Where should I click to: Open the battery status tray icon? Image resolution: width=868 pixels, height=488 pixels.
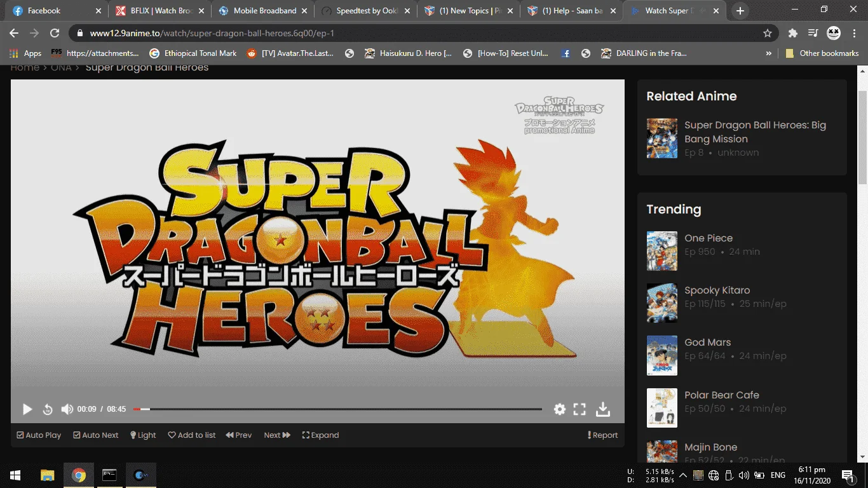759,475
